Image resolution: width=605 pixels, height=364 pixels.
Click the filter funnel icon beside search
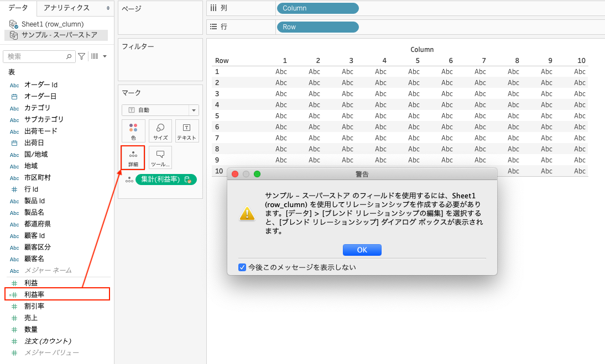coord(82,56)
